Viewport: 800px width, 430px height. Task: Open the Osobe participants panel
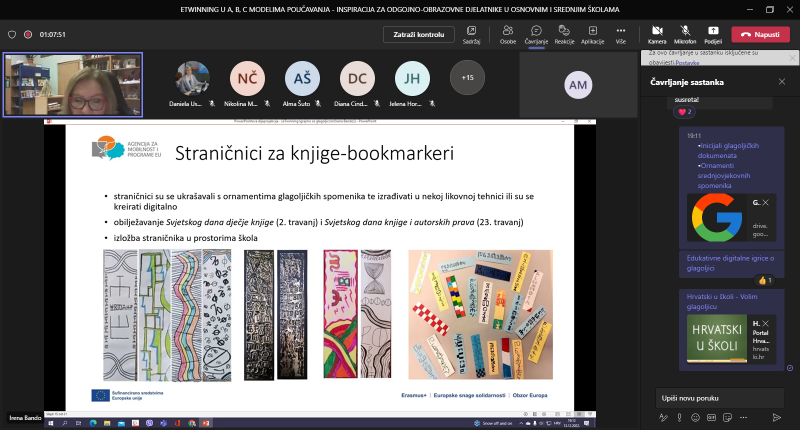point(508,31)
